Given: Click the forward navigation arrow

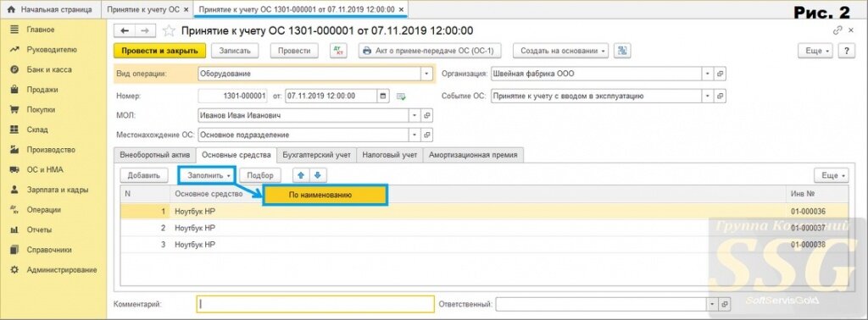Looking at the screenshot, I should click(146, 31).
